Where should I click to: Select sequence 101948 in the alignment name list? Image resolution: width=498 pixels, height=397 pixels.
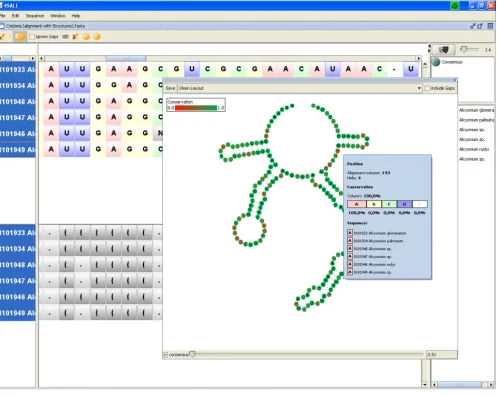pos(18,101)
